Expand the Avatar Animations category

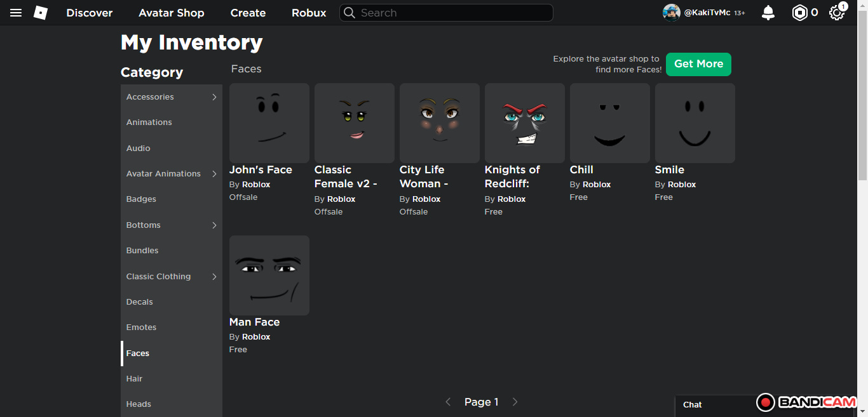[x=214, y=174]
